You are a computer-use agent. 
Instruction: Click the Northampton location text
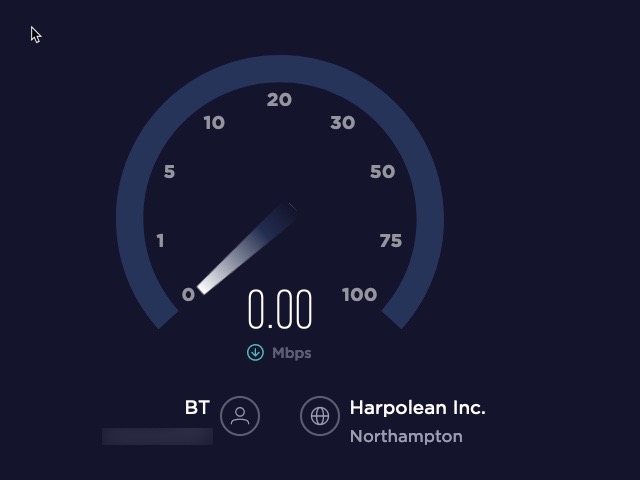tap(406, 436)
